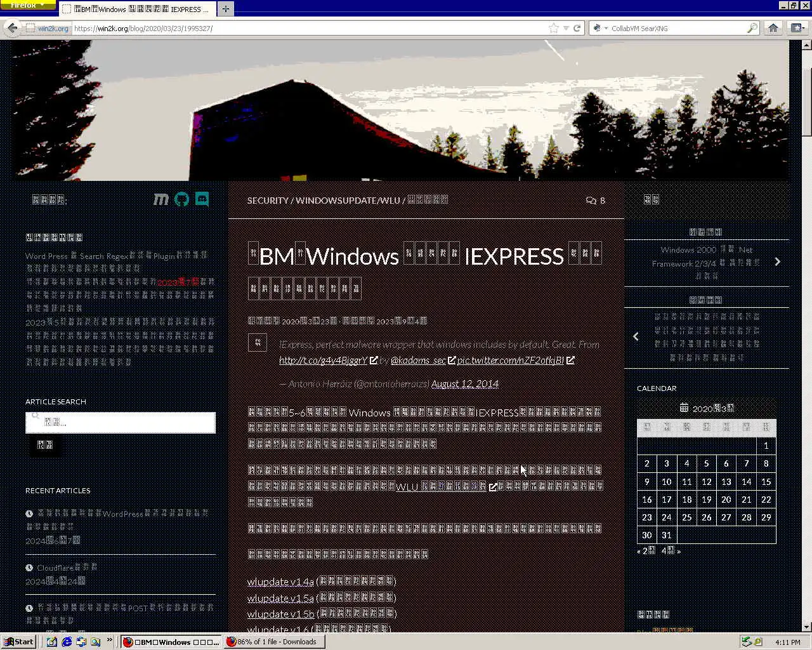812x650 pixels.
Task: Open the Discord icon in sidebar header
Action: 202,199
